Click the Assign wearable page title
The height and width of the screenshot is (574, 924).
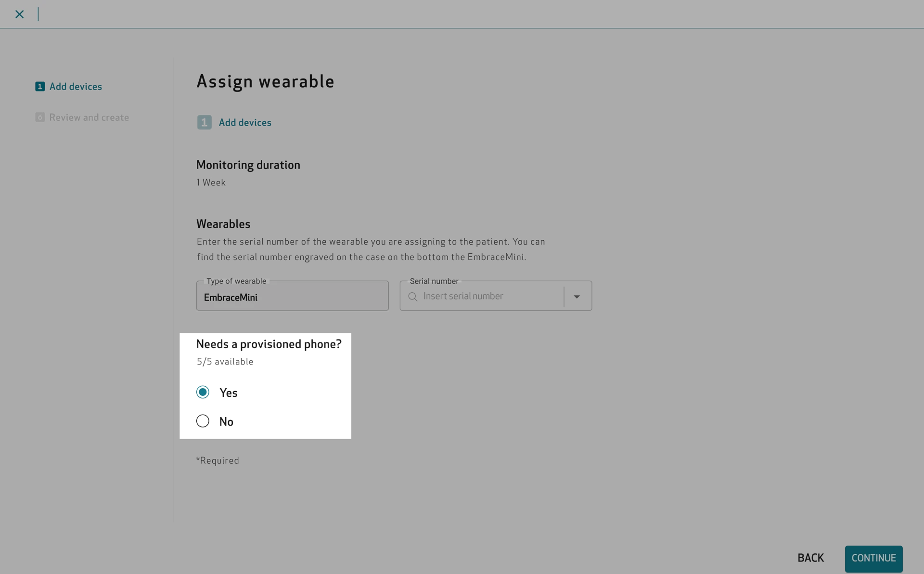(x=265, y=81)
